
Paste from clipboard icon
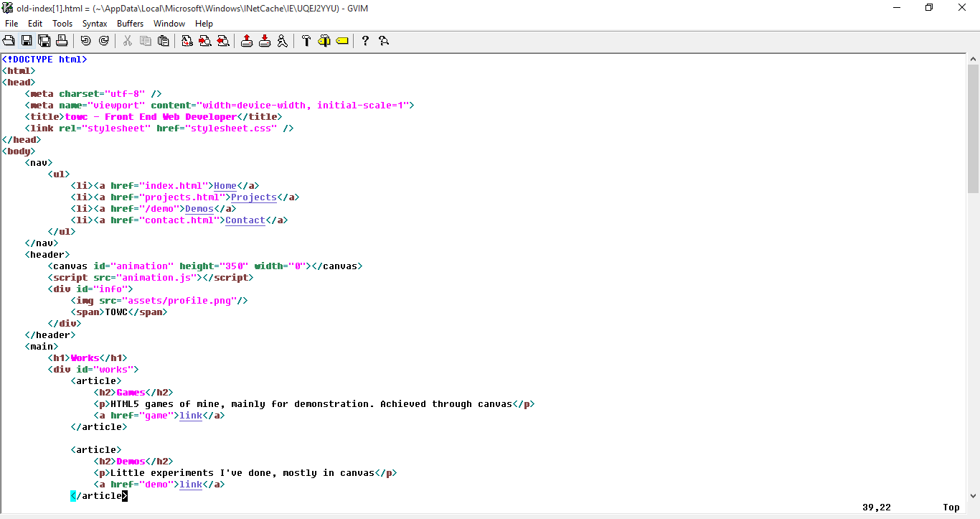tap(163, 41)
